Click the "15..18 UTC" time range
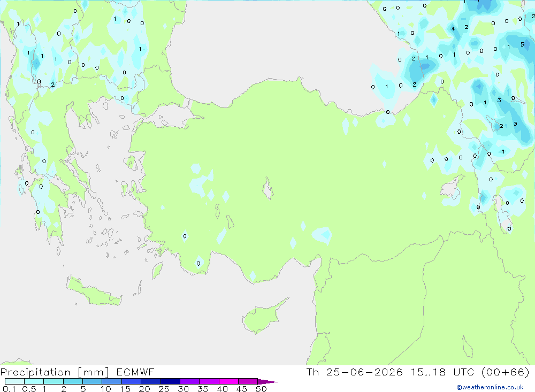 click(442, 372)
